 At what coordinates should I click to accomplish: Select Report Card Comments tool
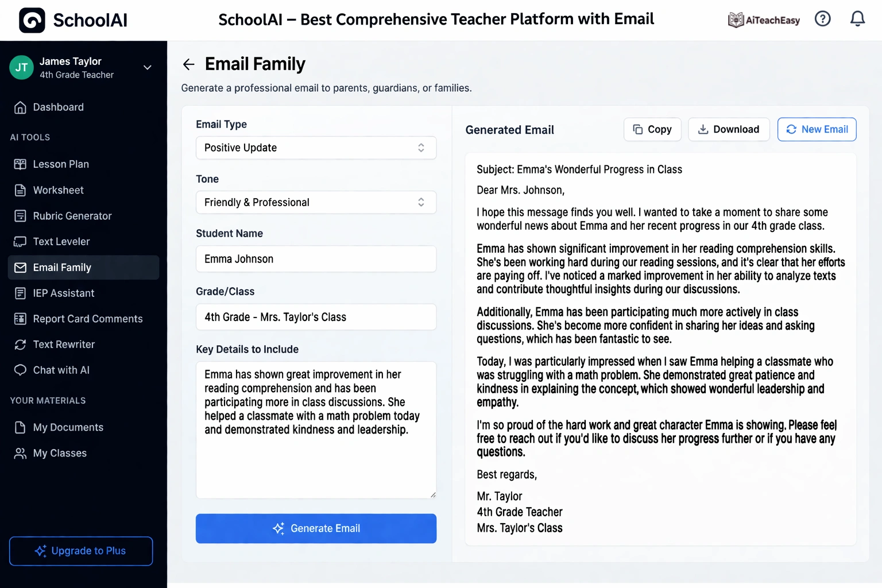point(88,319)
